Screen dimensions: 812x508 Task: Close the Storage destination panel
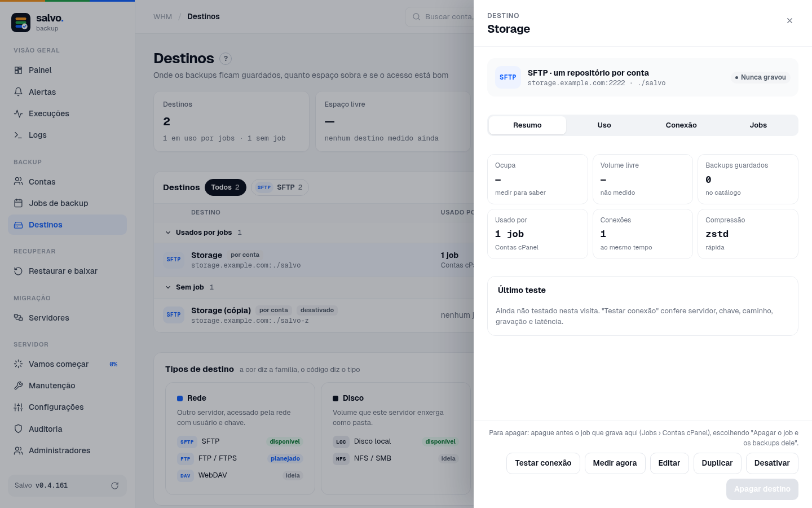pos(789,21)
